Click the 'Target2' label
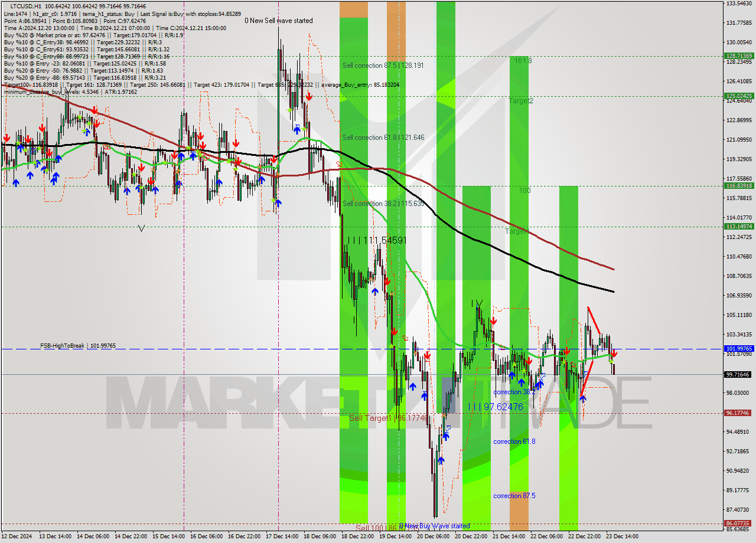756x543 pixels. (x=520, y=100)
